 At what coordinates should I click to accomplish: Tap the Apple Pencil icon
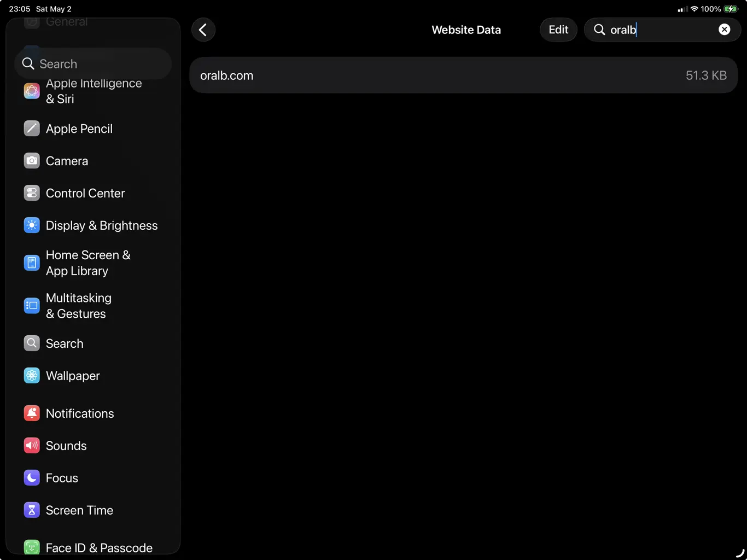[x=32, y=129]
